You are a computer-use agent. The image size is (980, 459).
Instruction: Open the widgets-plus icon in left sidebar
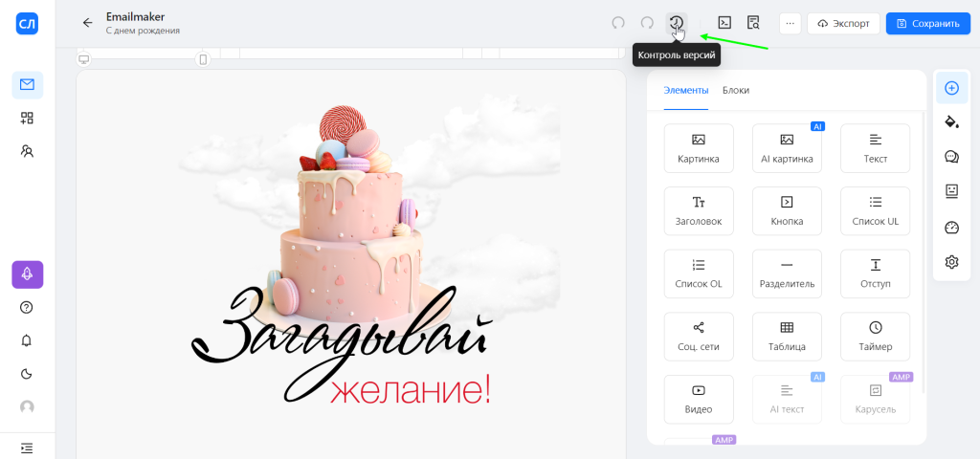pyautogui.click(x=27, y=118)
